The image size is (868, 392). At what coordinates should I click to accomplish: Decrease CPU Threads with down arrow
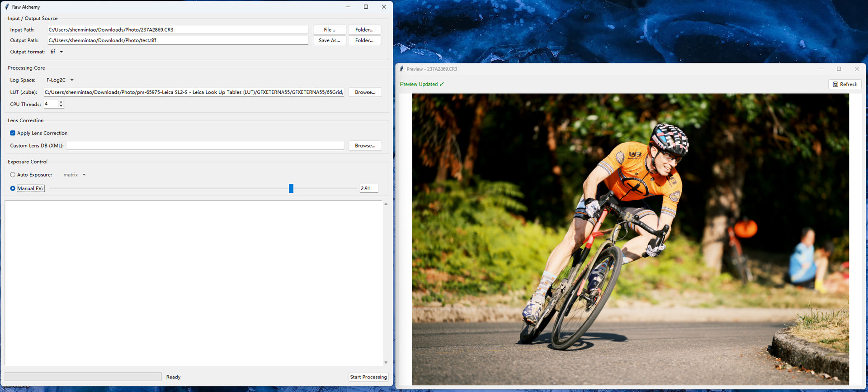click(x=61, y=106)
